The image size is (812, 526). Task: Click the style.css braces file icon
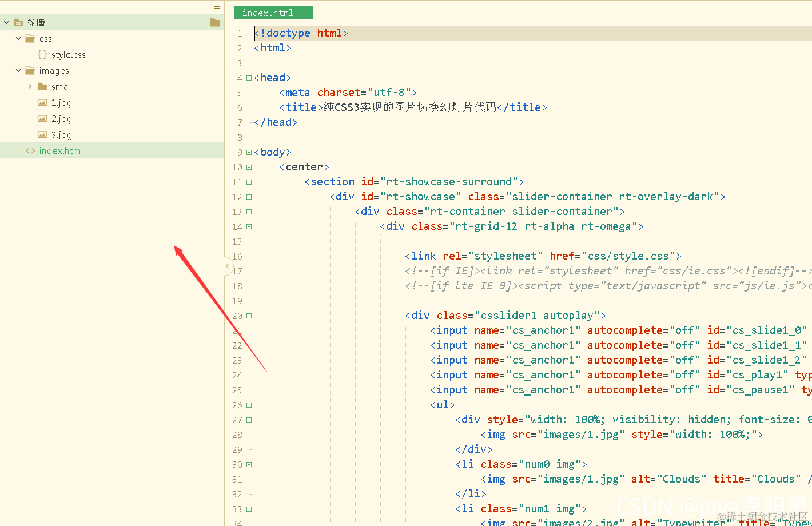point(42,54)
